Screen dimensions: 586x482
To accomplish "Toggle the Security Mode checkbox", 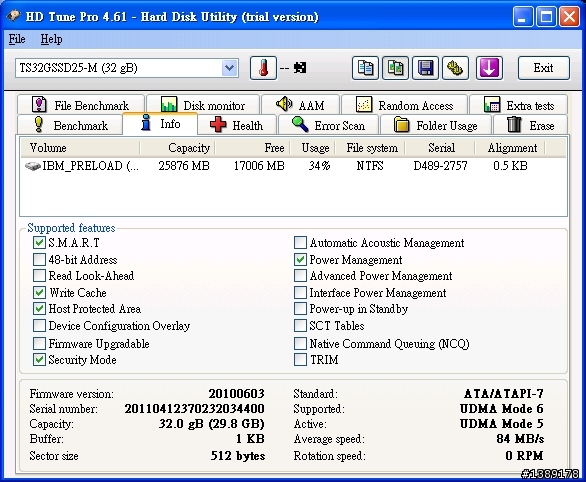I will coord(39,359).
